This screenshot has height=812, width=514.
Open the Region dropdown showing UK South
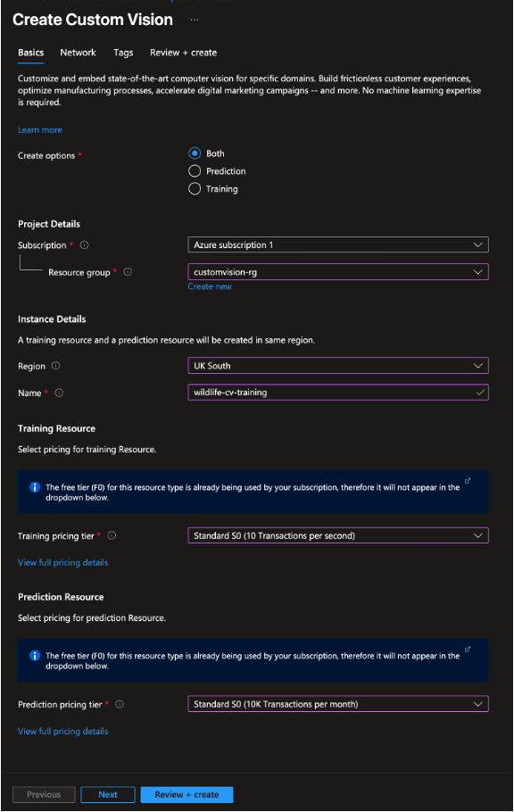[338, 366]
